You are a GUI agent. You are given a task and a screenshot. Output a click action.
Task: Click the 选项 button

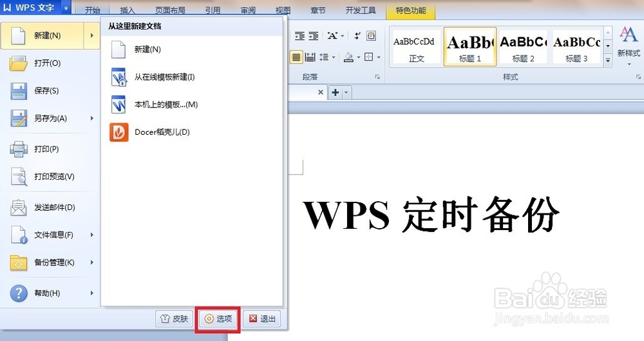point(218,319)
